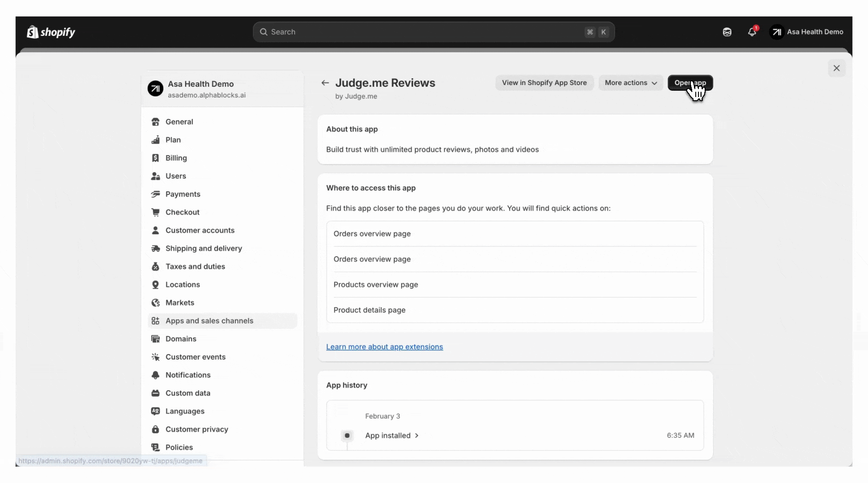Viewport: 868px width, 483px height.
Task: Go back using arrow beside Judge.me Reviews
Action: [325, 83]
